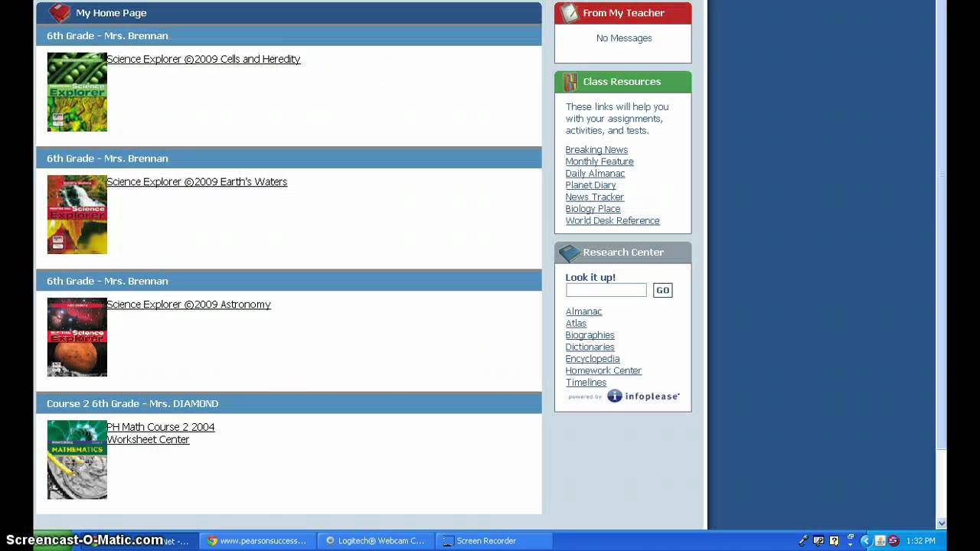
Task: Switch to the Logitech Webcam taskbar window
Action: tap(375, 540)
